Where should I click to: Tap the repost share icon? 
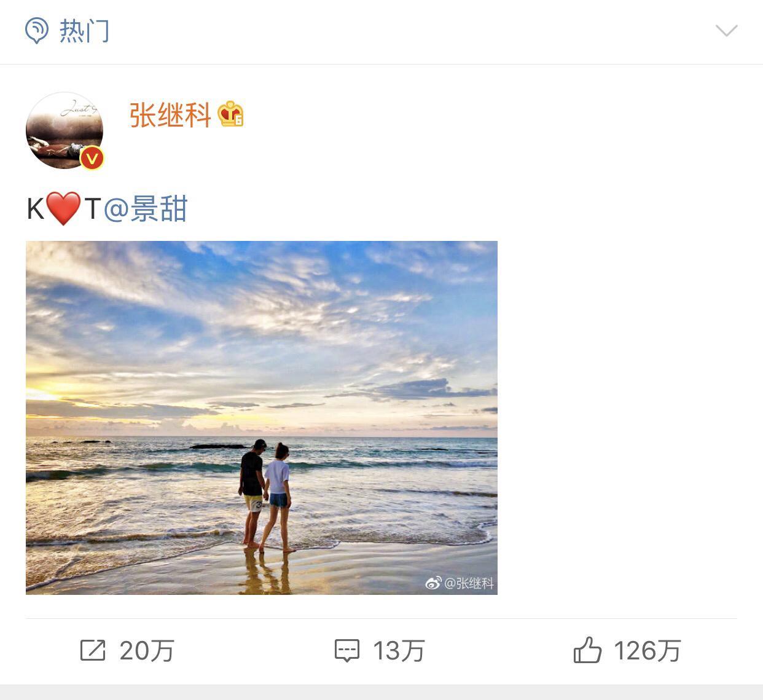[x=93, y=650]
